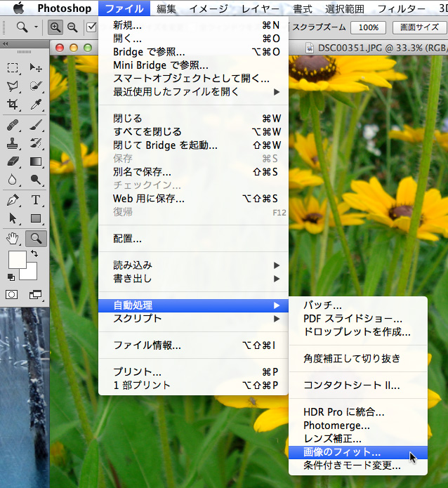The width and height of the screenshot is (448, 488).
Task: Swap foreground and background colors
Action: [x=34, y=253]
